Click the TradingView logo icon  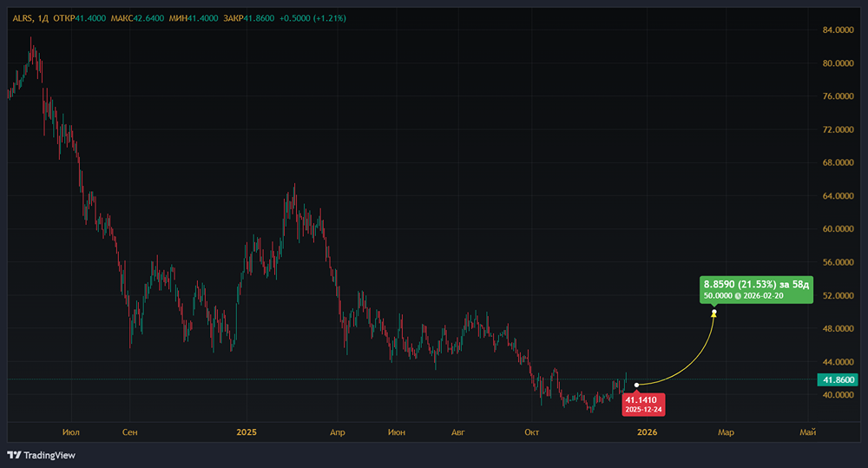tap(14, 455)
